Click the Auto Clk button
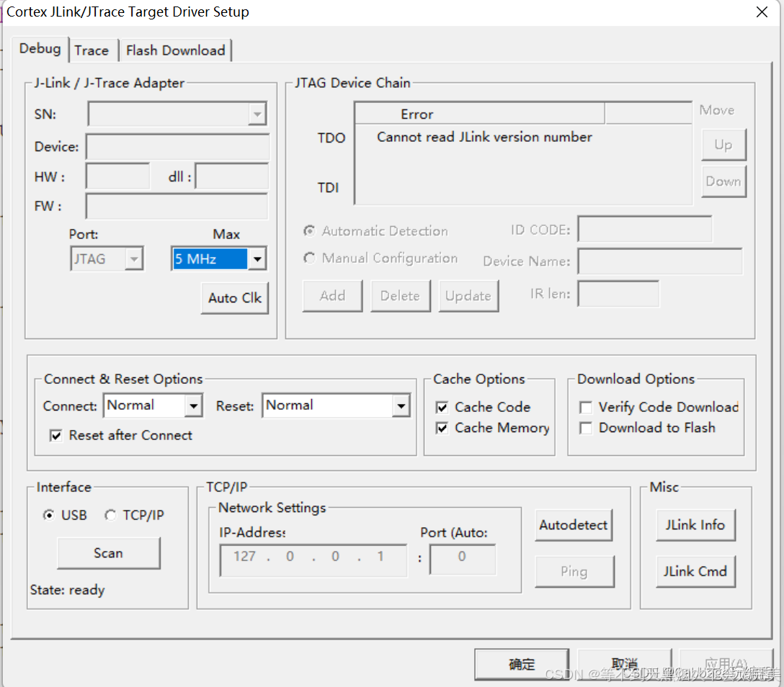Screen dimensions: 784x687 pyautogui.click(x=234, y=297)
